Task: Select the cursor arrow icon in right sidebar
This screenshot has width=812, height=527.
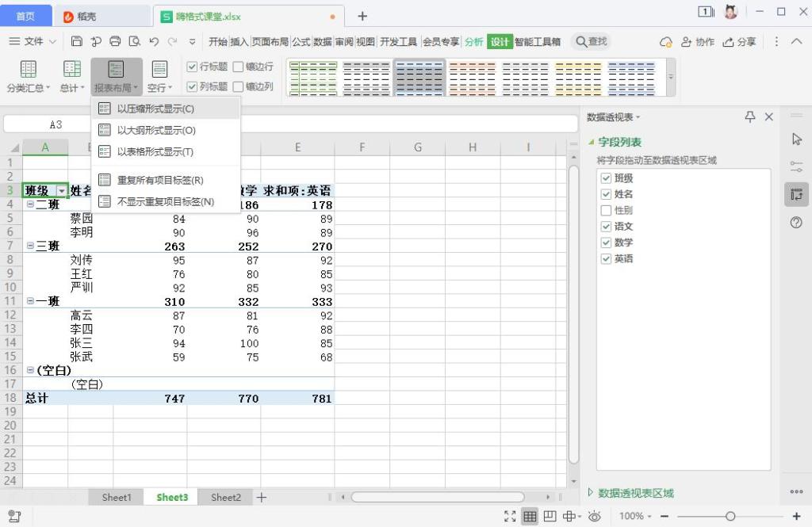Action: (796, 139)
